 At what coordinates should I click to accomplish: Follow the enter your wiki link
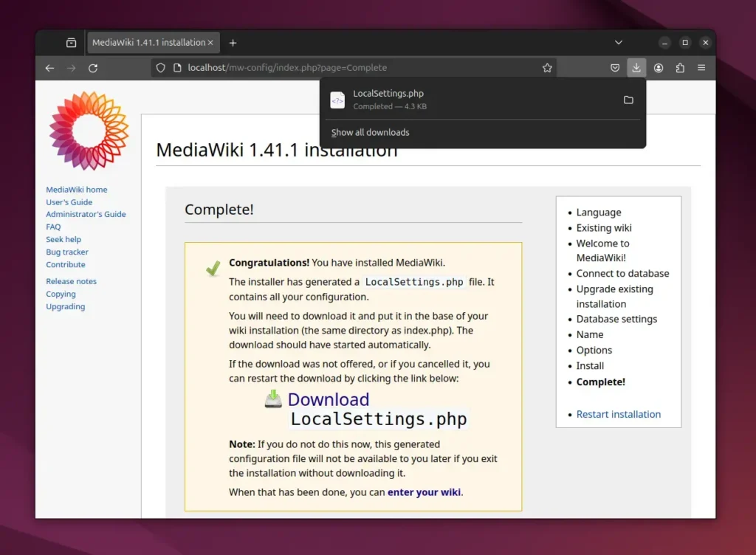click(x=424, y=492)
